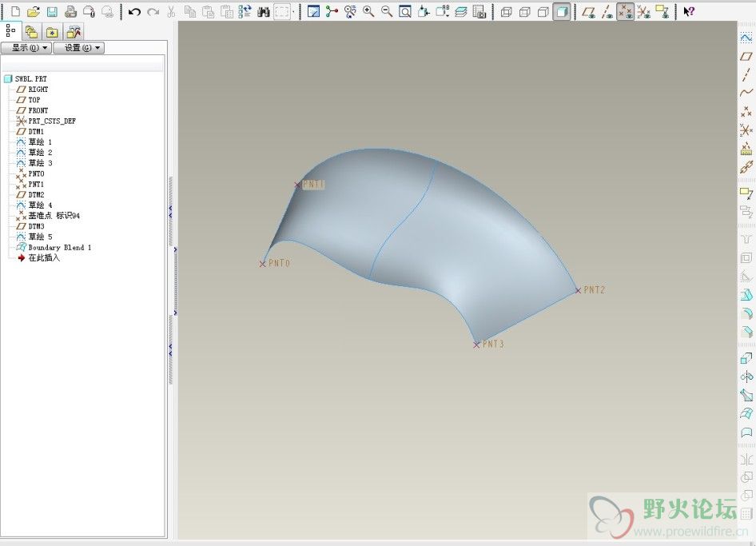Open the View Manager icon

[479, 11]
